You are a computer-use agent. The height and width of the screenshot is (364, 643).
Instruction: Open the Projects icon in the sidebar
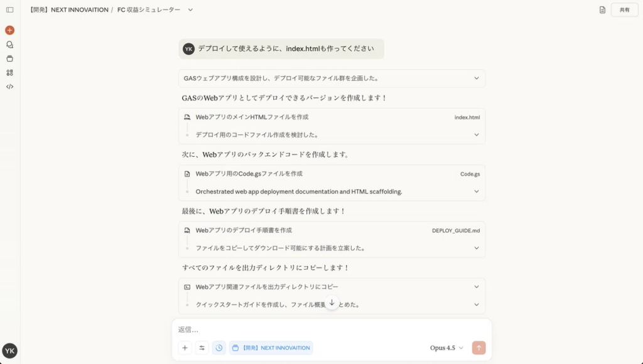[9, 58]
